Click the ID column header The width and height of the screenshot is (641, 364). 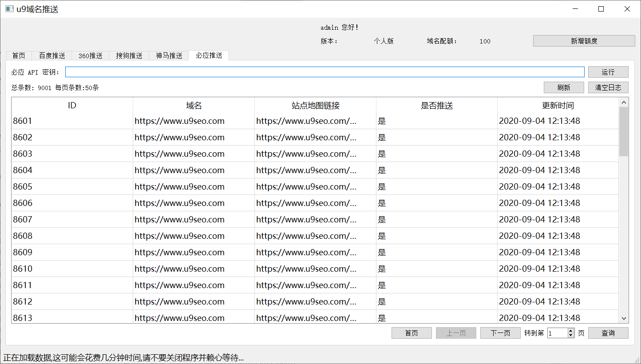[x=72, y=105]
